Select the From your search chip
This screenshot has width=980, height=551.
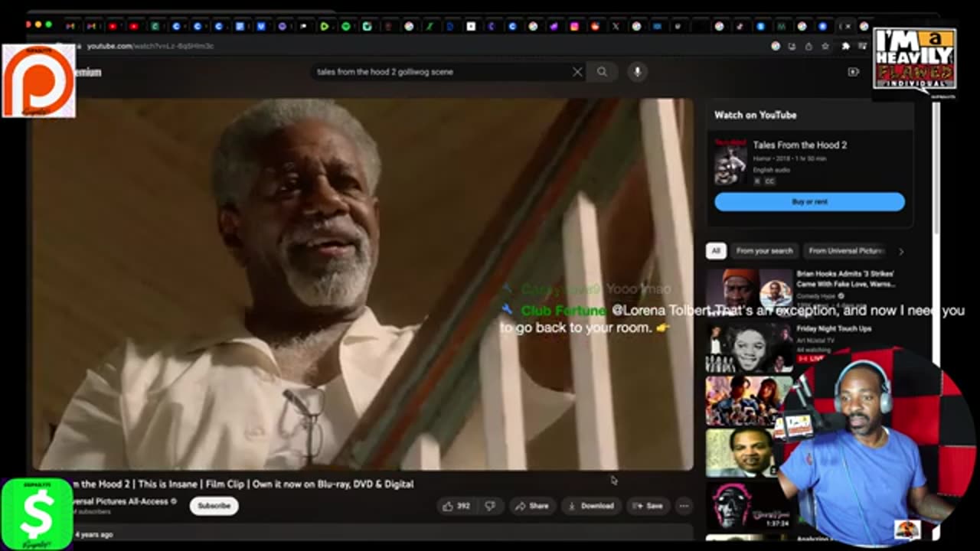pos(764,251)
